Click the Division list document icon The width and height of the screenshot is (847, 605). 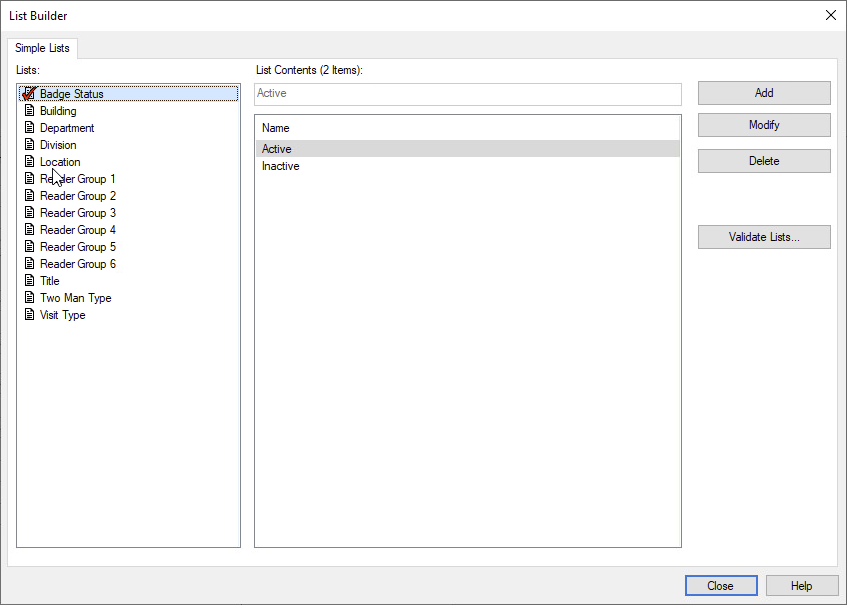(29, 145)
